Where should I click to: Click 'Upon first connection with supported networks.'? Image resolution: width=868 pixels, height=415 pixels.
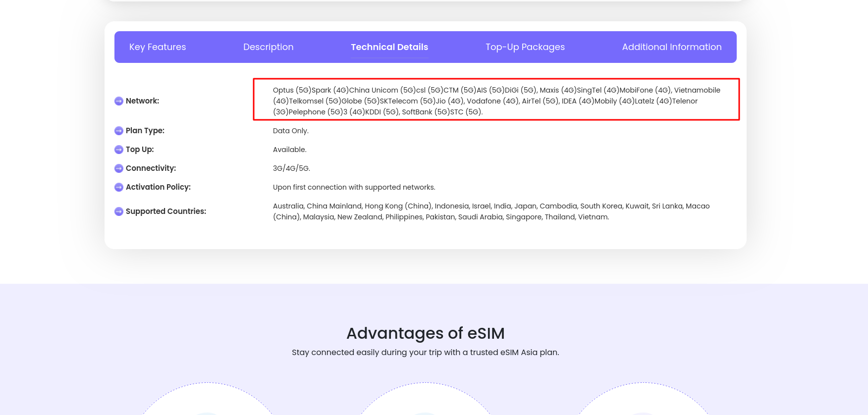point(354,187)
